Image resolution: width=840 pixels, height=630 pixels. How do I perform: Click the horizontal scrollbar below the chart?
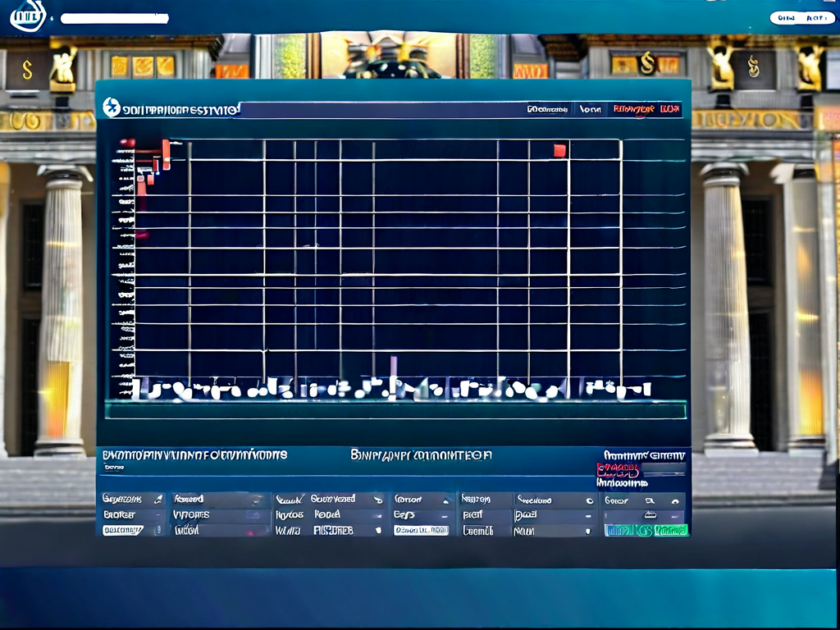click(x=395, y=411)
